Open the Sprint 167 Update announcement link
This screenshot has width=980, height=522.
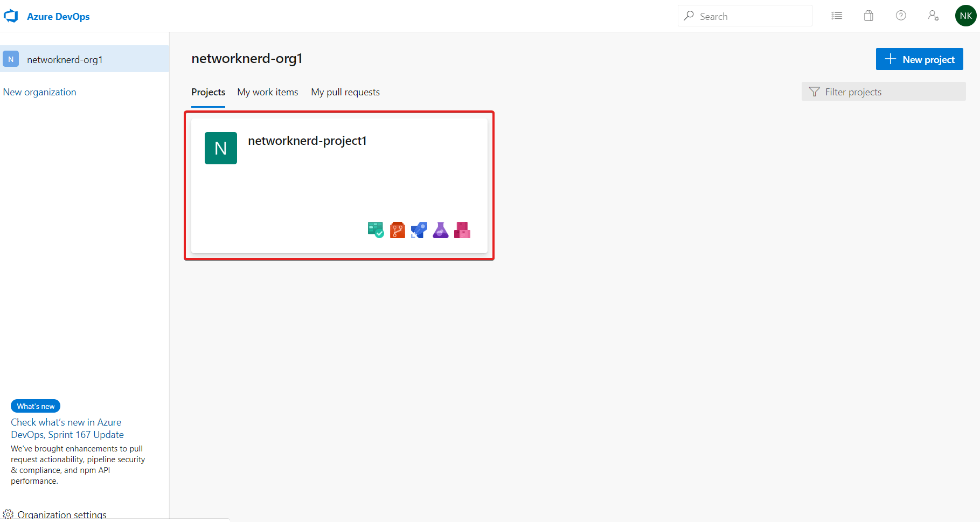pyautogui.click(x=67, y=428)
